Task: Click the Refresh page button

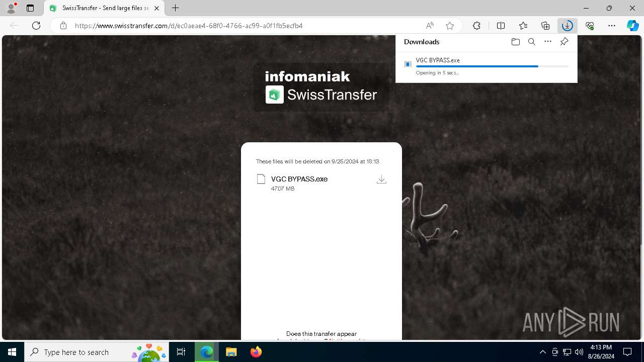Action: coord(36,26)
